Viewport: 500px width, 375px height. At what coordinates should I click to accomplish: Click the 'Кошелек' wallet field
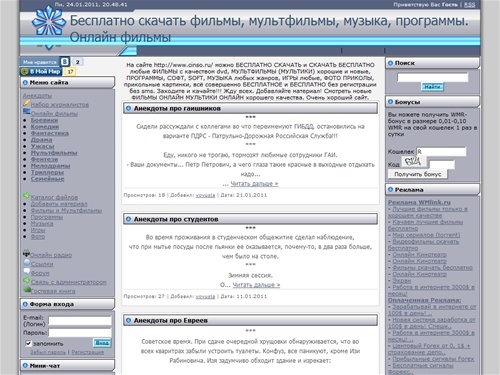(x=441, y=152)
